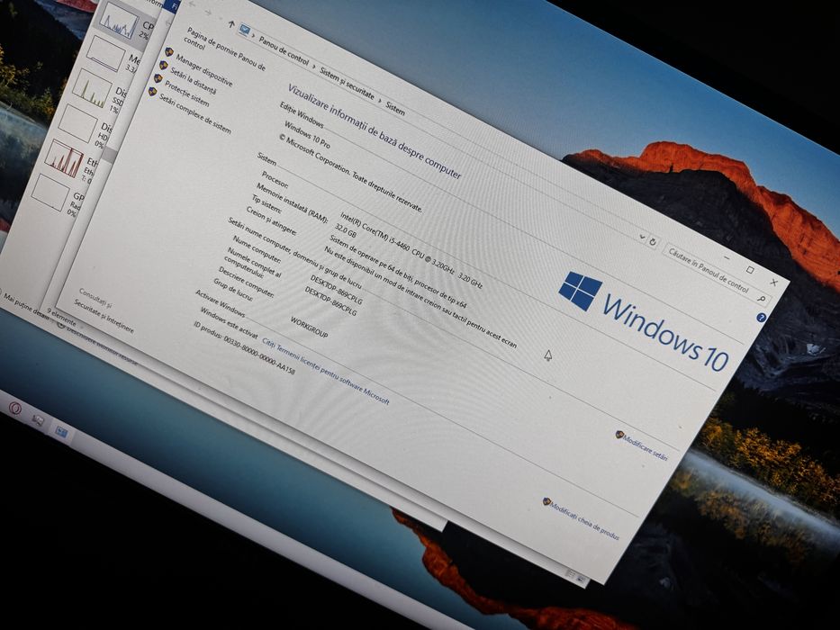Click the up-arrow navigation button in System window
This screenshot has height=630, width=840.
pyautogui.click(x=231, y=23)
